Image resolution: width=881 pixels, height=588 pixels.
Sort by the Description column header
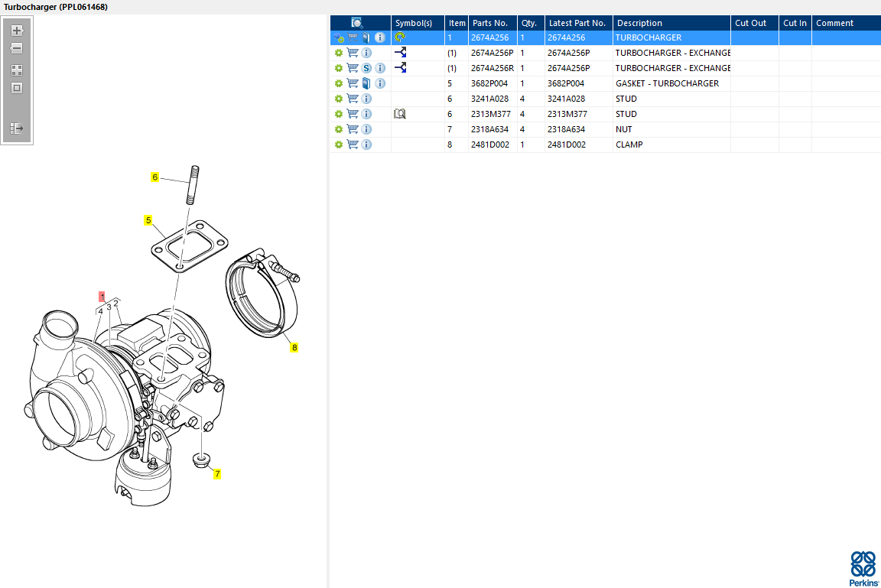pos(671,23)
